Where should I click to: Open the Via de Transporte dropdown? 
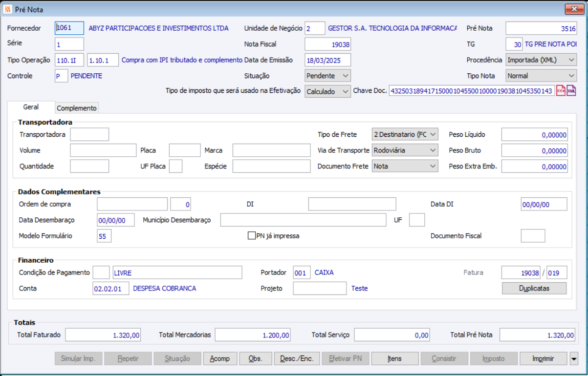(405, 150)
